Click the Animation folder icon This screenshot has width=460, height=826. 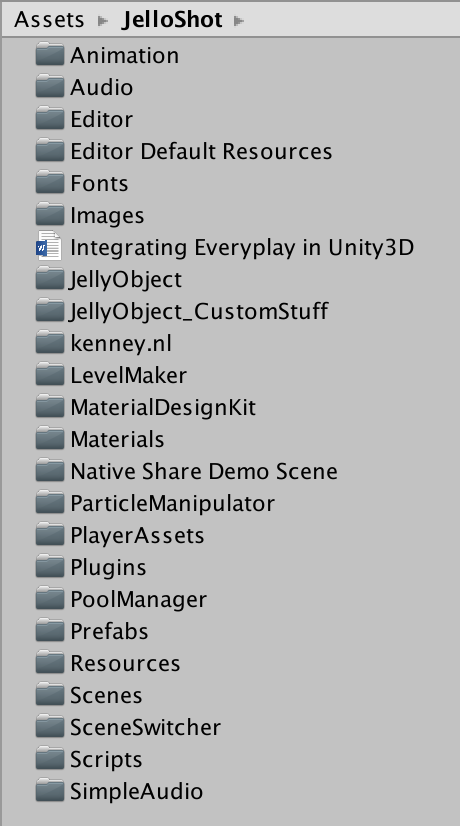50,55
